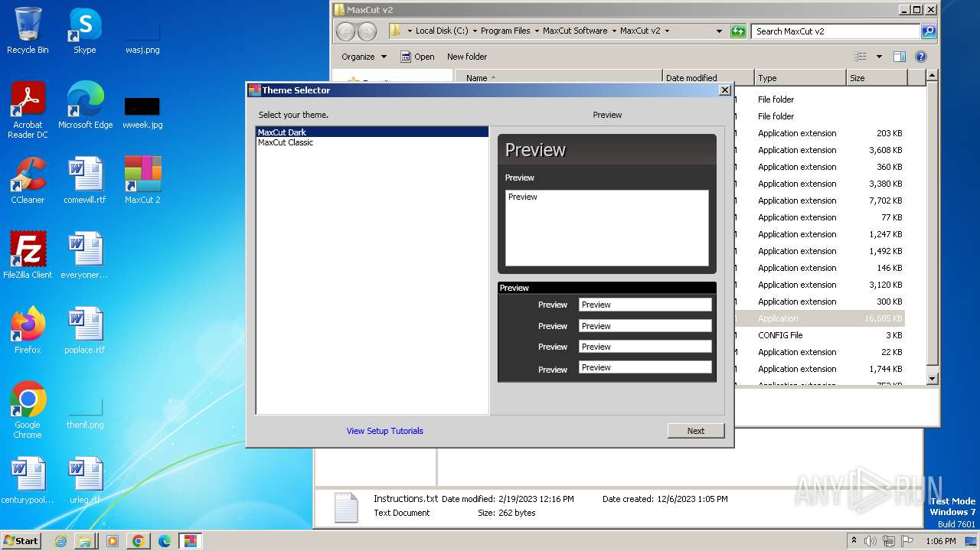Image resolution: width=980 pixels, height=551 pixels.
Task: Select the everyoner document on desktop
Action: tap(84, 256)
